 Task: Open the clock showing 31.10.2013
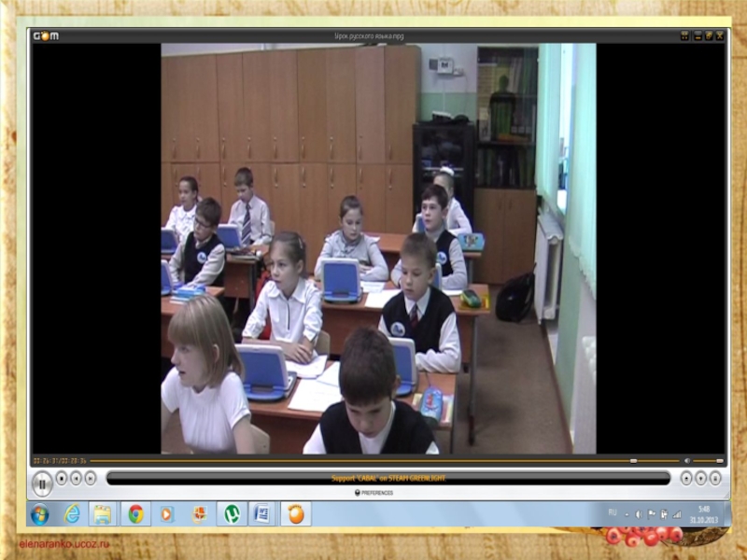(x=704, y=515)
